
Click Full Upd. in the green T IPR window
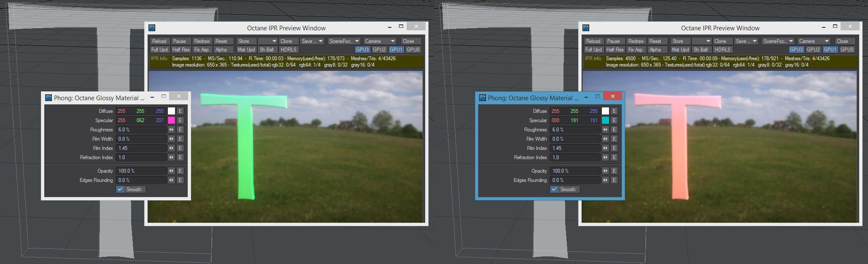pos(160,50)
